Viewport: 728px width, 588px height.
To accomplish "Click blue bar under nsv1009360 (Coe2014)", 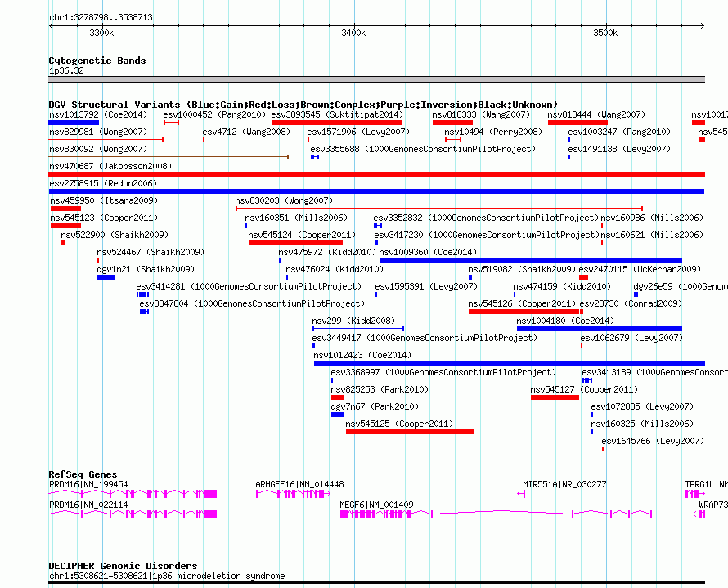I will [x=531, y=260].
